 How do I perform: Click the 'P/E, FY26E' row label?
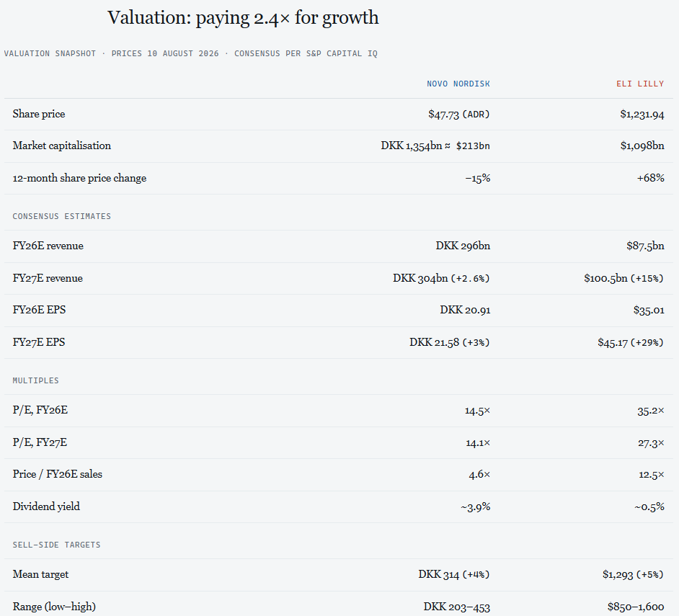[x=40, y=411]
